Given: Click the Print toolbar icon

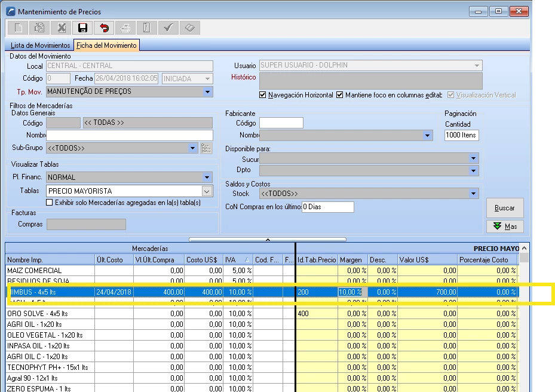Looking at the screenshot, I should click(125, 27).
